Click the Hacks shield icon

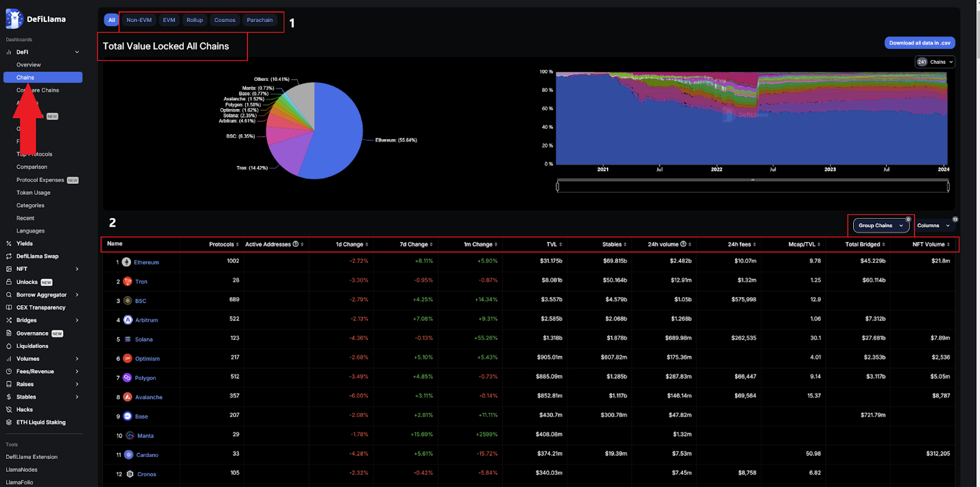pos(9,410)
